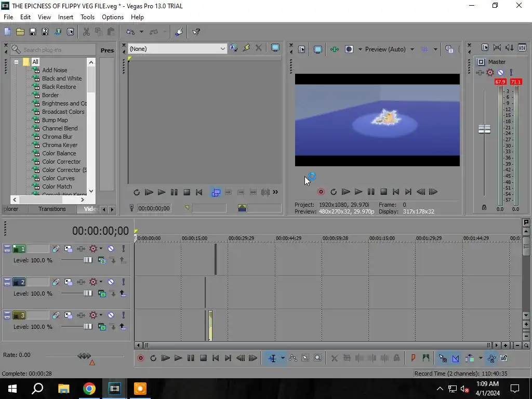Image resolution: width=532 pixels, height=399 pixels.
Task: Switch to the Transitions tab
Action: pos(52,209)
